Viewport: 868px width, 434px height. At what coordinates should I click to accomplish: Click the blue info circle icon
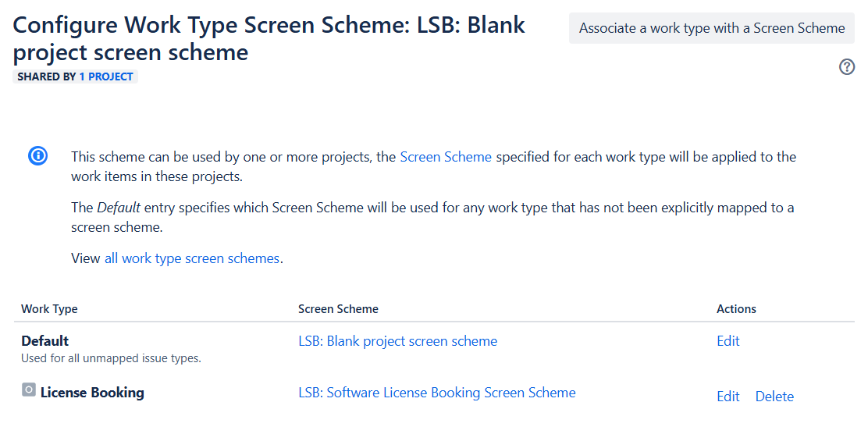pos(37,157)
